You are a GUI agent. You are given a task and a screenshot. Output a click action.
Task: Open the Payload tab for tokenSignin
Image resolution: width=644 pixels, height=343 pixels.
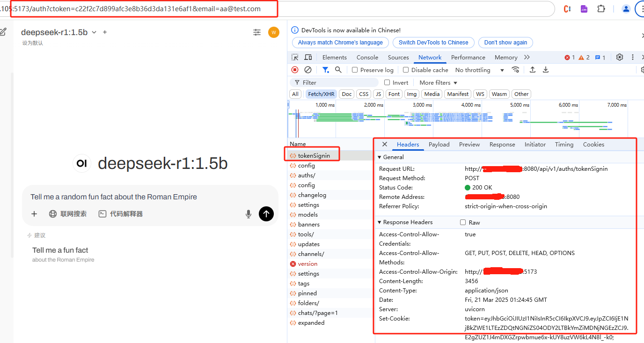pos(439,144)
